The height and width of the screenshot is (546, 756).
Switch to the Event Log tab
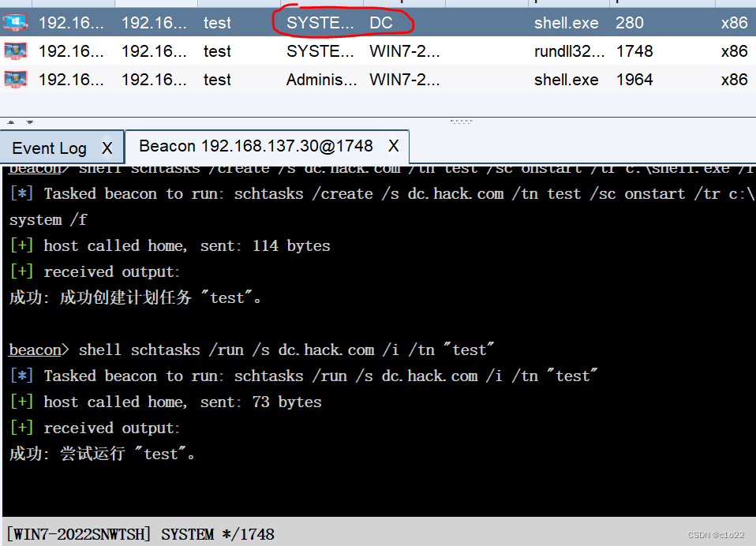(x=49, y=148)
